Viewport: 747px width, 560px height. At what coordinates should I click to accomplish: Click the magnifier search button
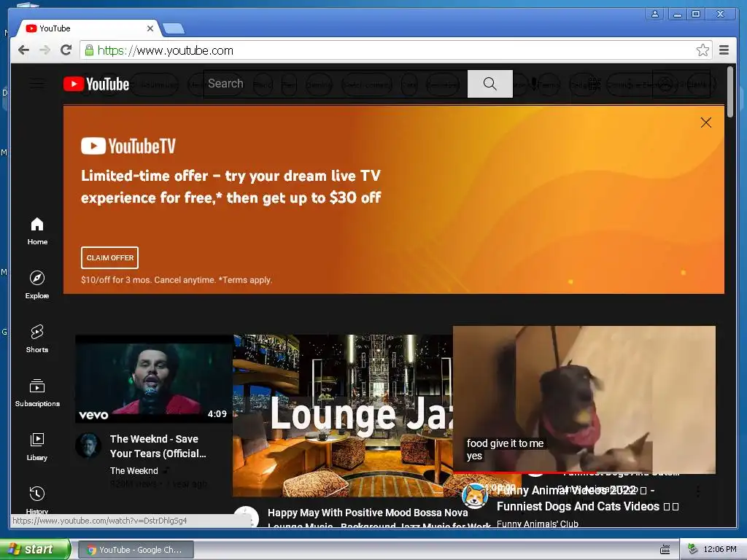tap(489, 84)
